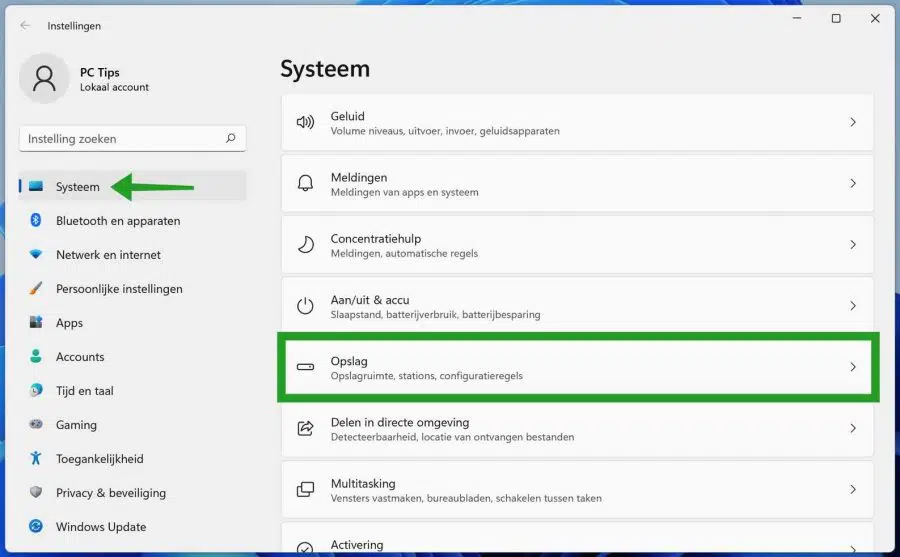
Task: Open the Opslag settings card
Action: tap(577, 367)
